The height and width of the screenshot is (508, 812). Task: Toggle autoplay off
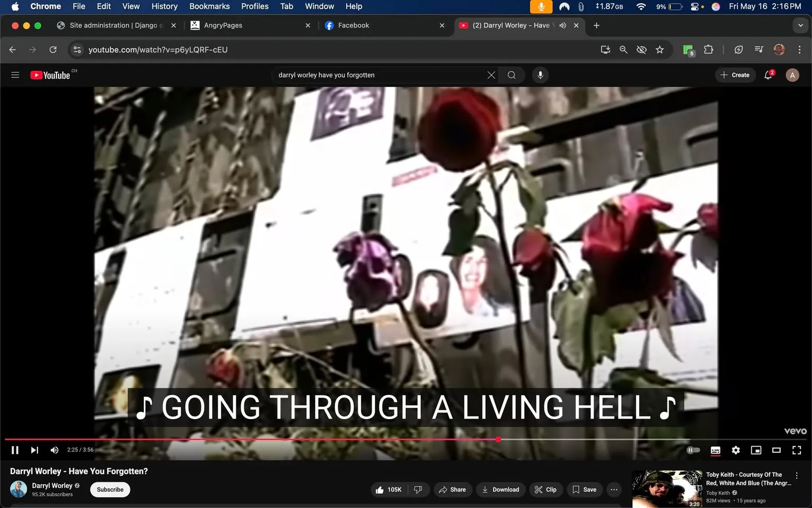[x=693, y=450]
